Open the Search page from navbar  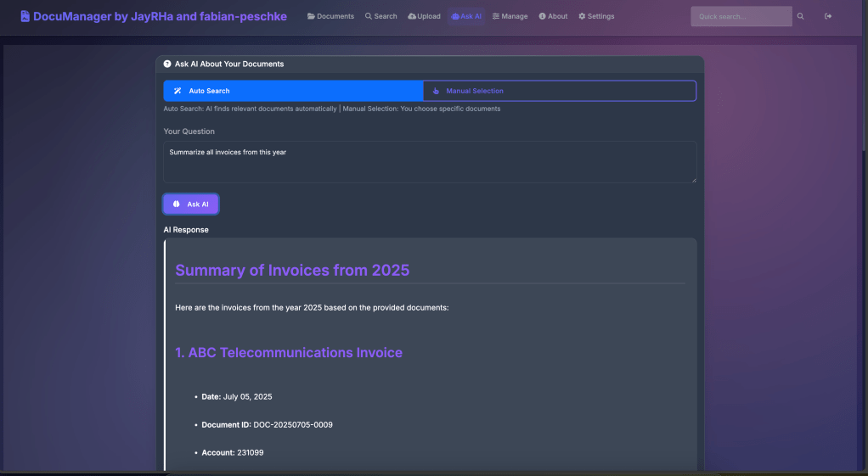[x=380, y=16]
